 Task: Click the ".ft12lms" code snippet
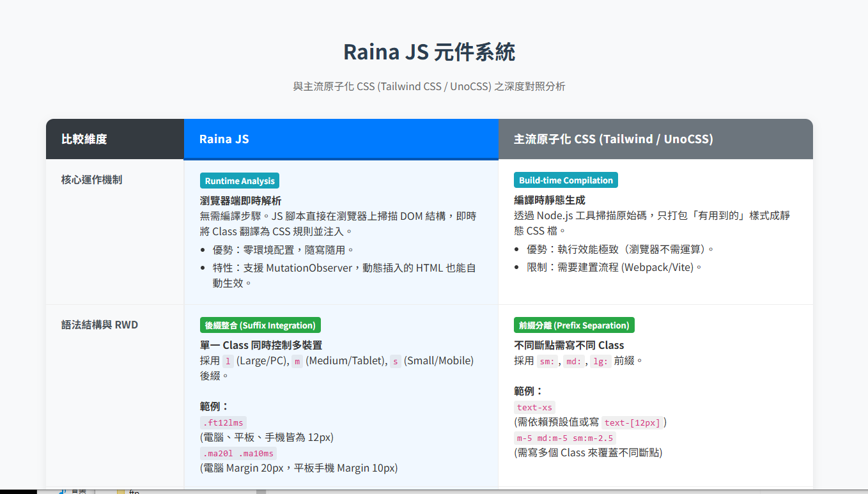(223, 422)
